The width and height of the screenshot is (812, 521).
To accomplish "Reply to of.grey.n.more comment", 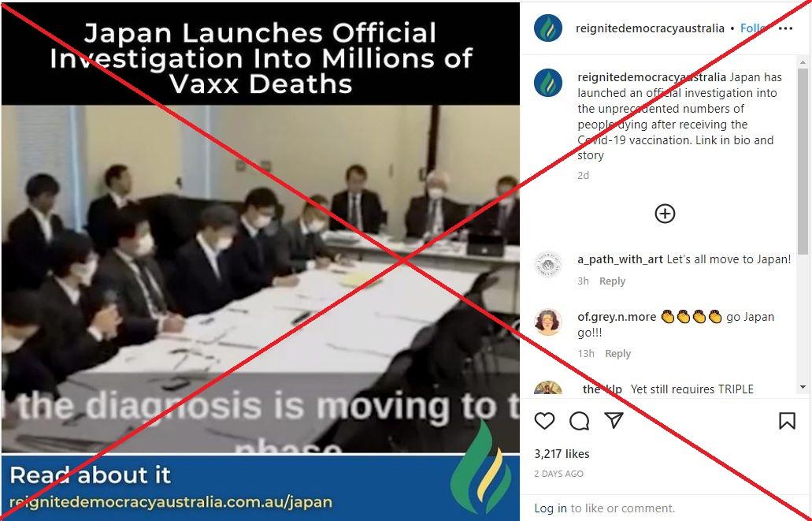I will coord(617,354).
